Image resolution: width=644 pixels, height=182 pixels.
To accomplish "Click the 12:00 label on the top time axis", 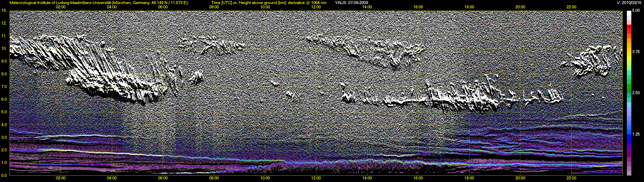I will tap(316, 7).
